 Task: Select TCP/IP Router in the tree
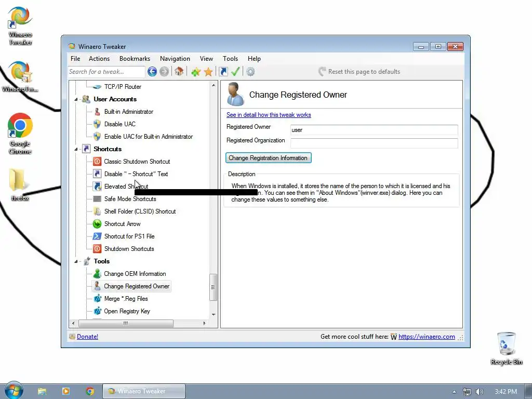123,87
